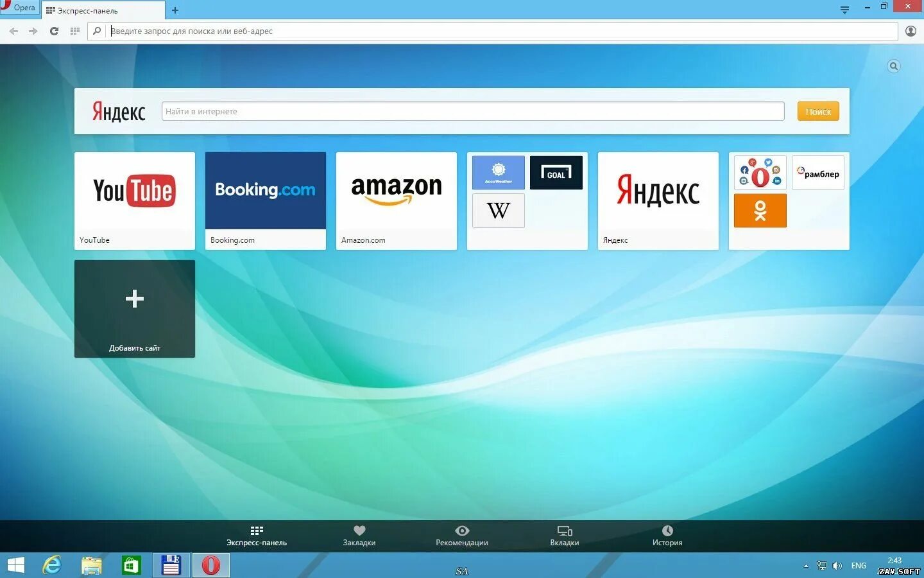Open the рамблер icon in folder
The width and height of the screenshot is (924, 578).
[x=818, y=173]
